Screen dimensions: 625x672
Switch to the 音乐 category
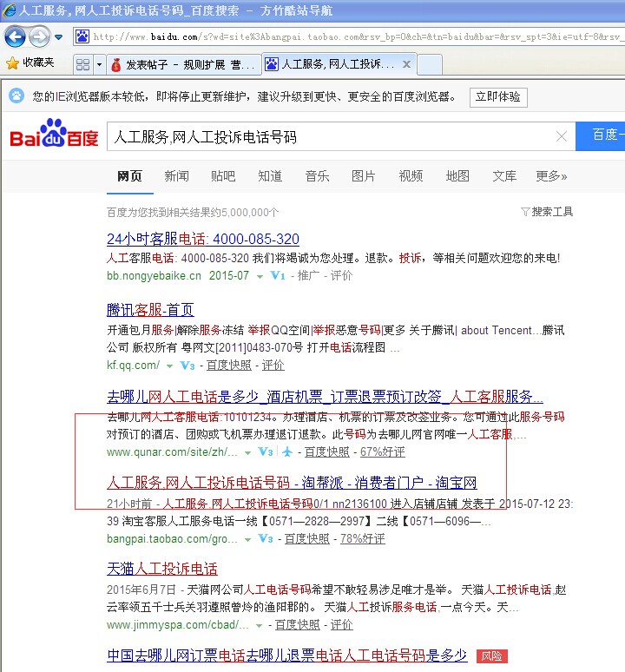click(x=317, y=176)
